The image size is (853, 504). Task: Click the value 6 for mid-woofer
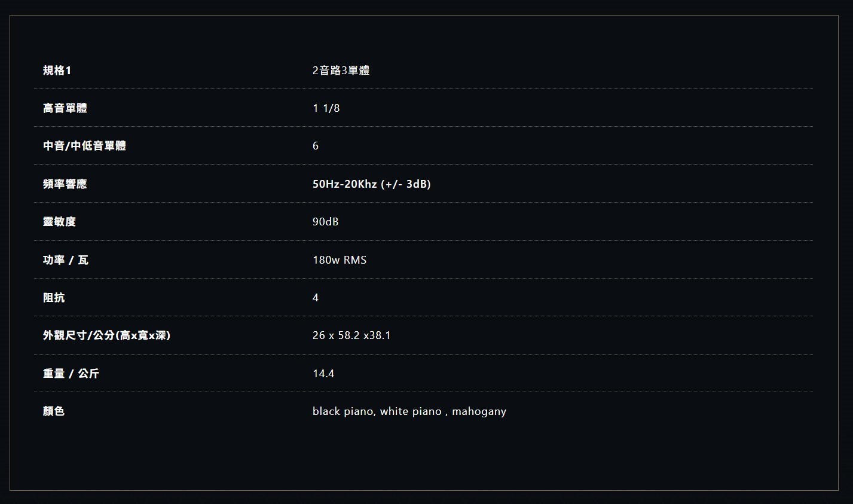coord(316,146)
